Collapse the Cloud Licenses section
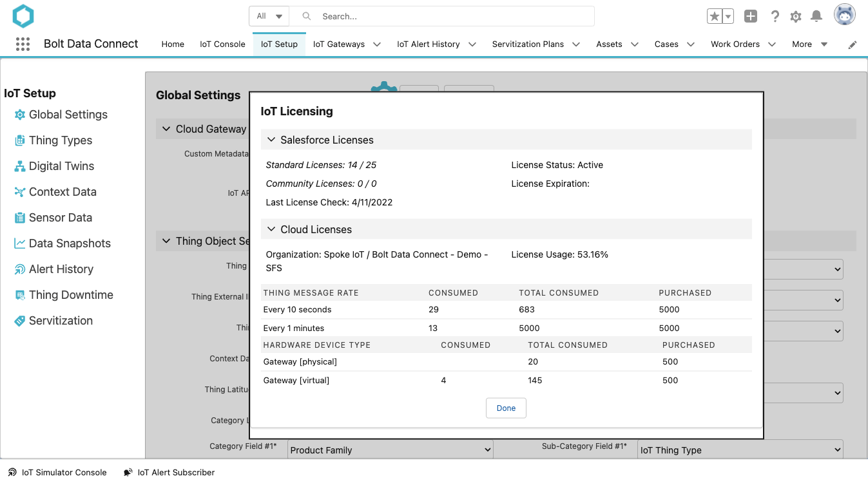The width and height of the screenshot is (868, 485). click(x=271, y=229)
